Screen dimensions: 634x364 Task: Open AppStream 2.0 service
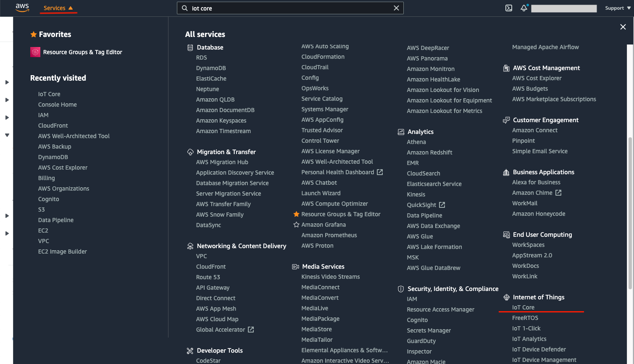(532, 255)
